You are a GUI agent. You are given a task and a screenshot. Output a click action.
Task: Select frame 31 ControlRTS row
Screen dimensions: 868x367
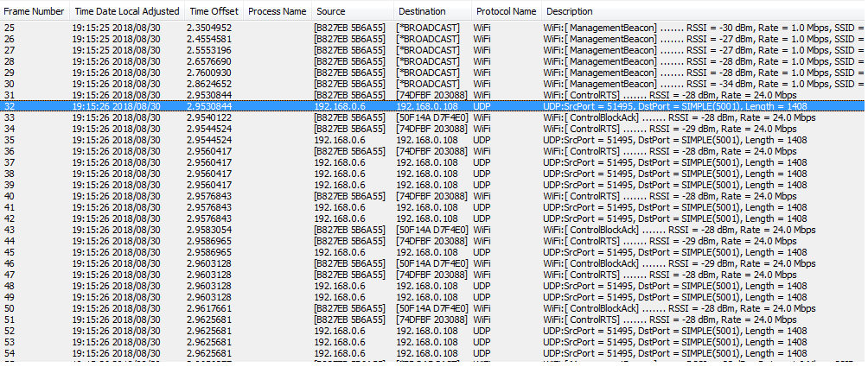pyautogui.click(x=346, y=95)
